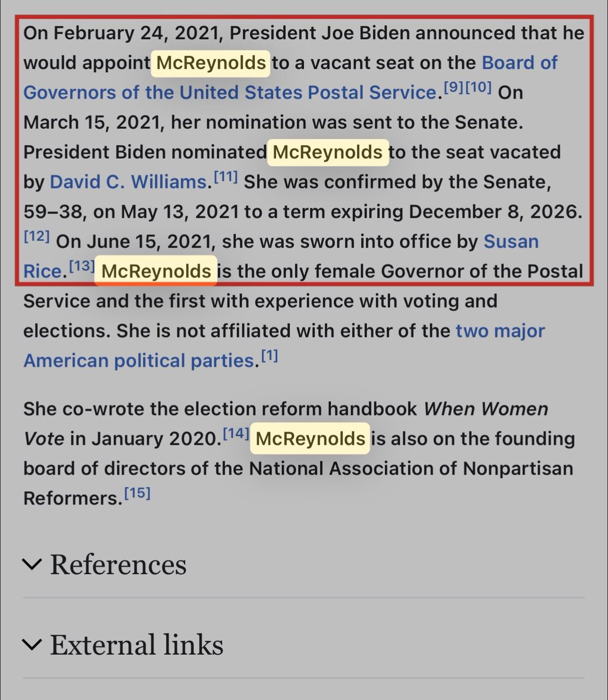This screenshot has width=608, height=700.
Task: Select highlighted McReynolds before 'is also on'
Action: pos(310,439)
